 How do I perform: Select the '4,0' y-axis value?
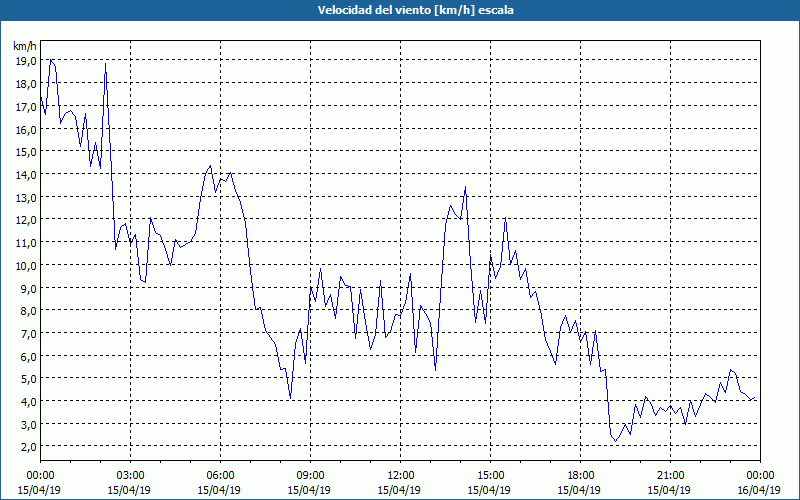click(29, 402)
